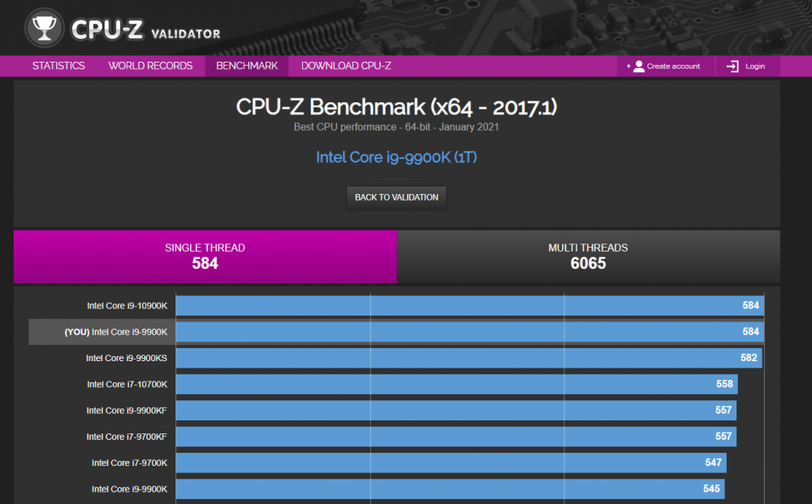Click the Create account person icon
812x504 pixels.
point(638,67)
